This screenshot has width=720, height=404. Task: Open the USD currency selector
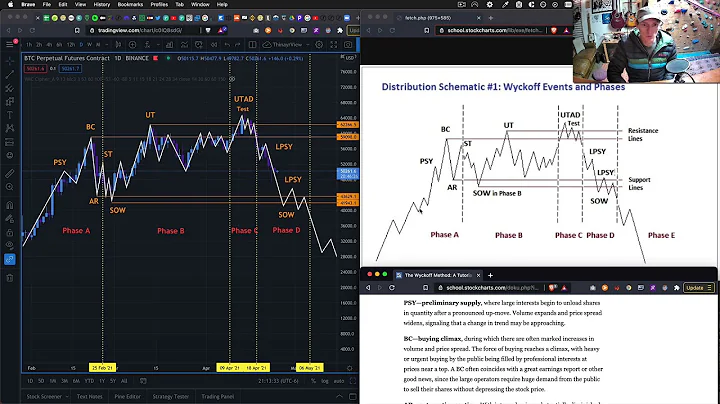349,58
